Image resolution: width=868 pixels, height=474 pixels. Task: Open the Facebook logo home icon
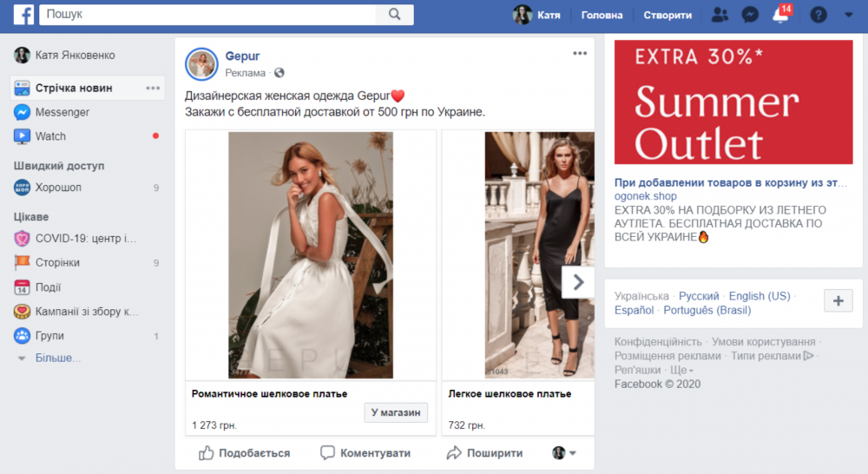click(23, 15)
